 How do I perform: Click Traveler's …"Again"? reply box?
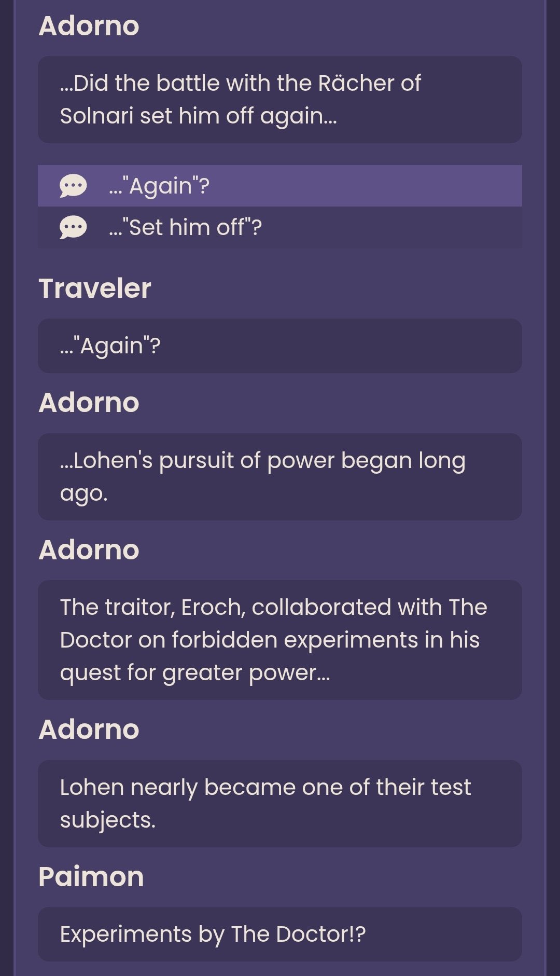(x=280, y=346)
